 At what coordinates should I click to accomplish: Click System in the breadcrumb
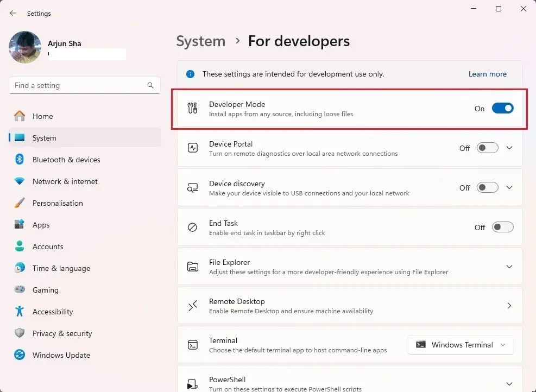coord(200,41)
